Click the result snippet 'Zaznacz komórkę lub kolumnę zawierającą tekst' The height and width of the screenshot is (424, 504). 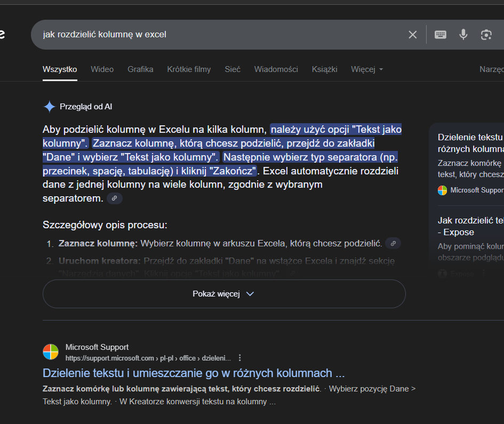(x=182, y=389)
